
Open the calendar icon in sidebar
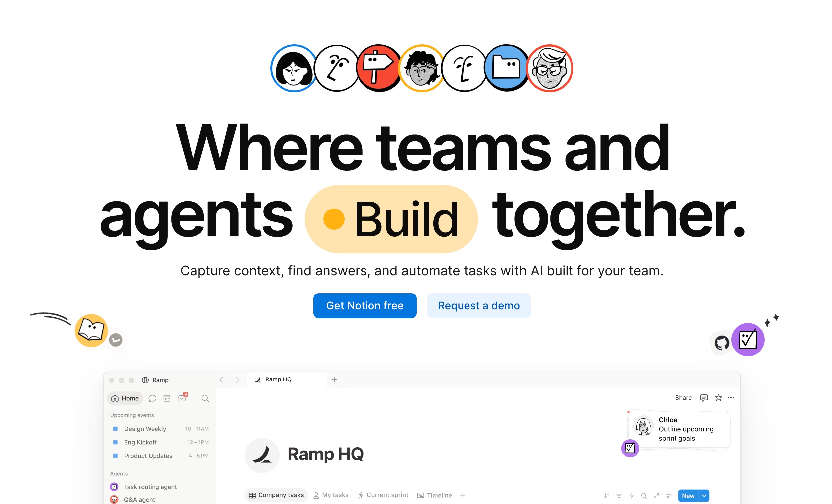click(167, 398)
